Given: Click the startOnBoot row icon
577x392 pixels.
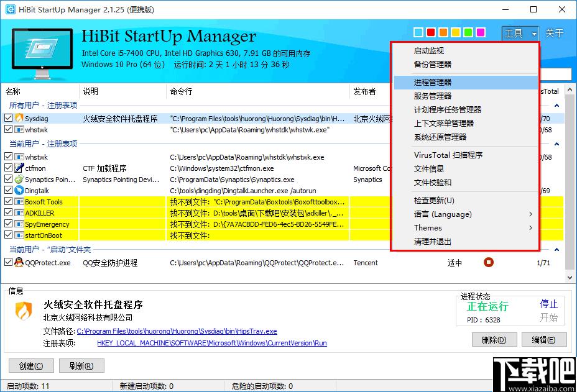Looking at the screenshot, I should coord(19,235).
